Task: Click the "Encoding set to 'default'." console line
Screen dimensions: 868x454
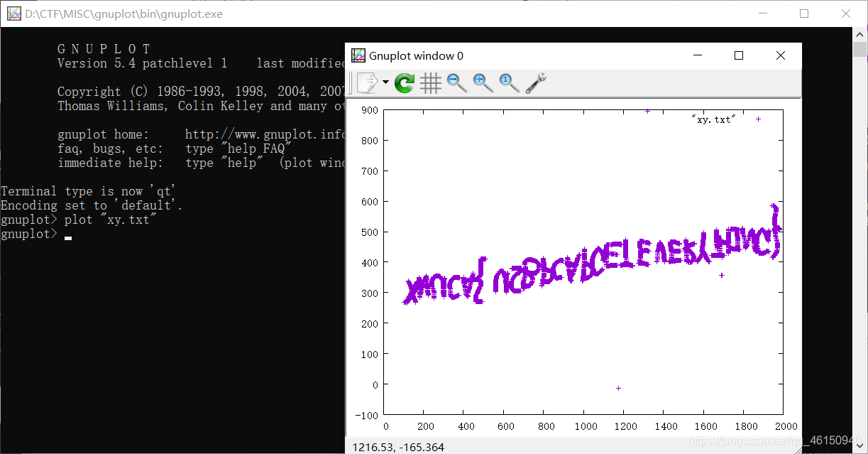Action: [92, 205]
